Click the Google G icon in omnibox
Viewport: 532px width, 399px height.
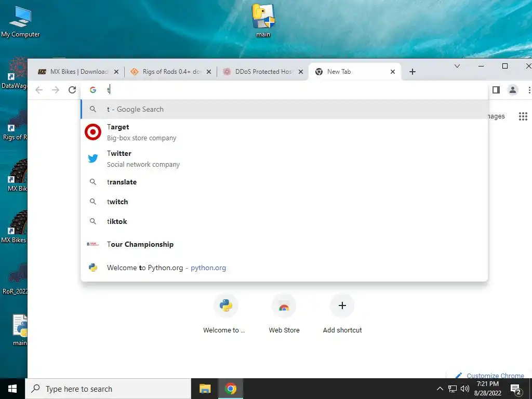pos(92,90)
